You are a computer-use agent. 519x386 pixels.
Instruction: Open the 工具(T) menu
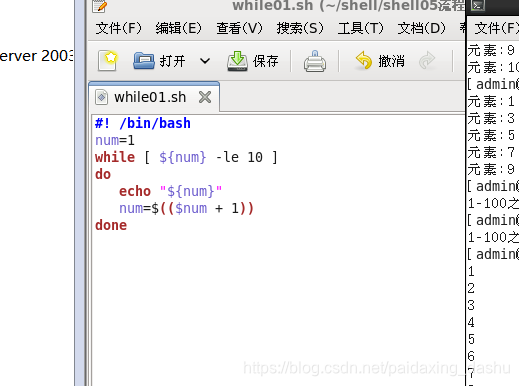(x=361, y=28)
